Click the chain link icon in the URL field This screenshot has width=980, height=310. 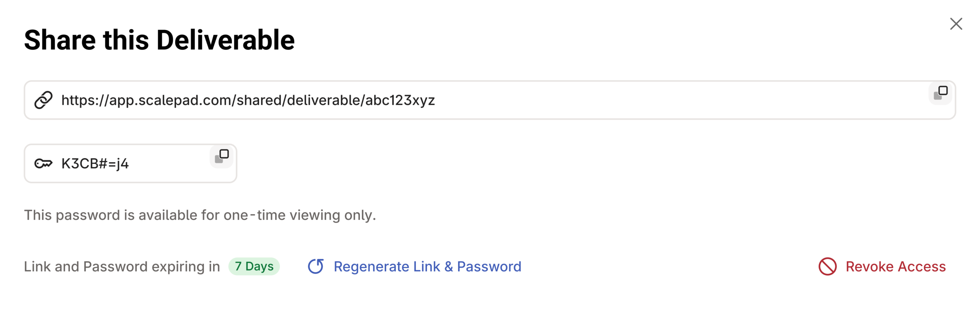tap(43, 100)
